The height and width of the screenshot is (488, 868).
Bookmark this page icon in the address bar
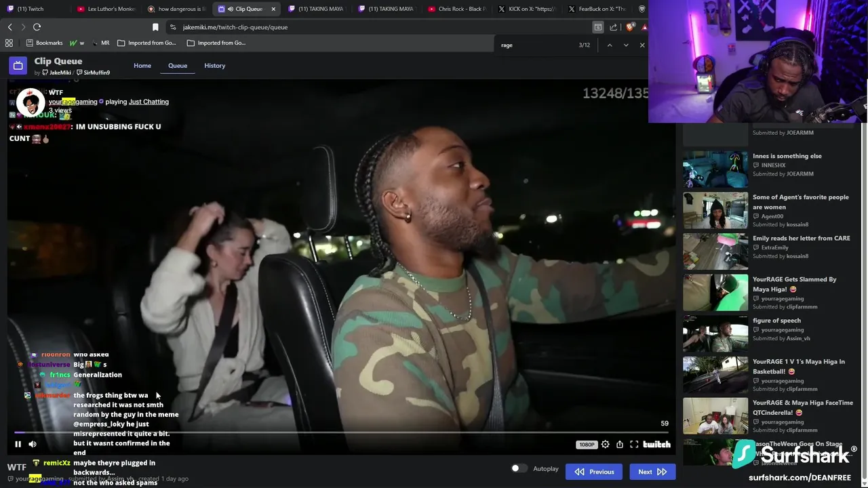[x=155, y=27]
